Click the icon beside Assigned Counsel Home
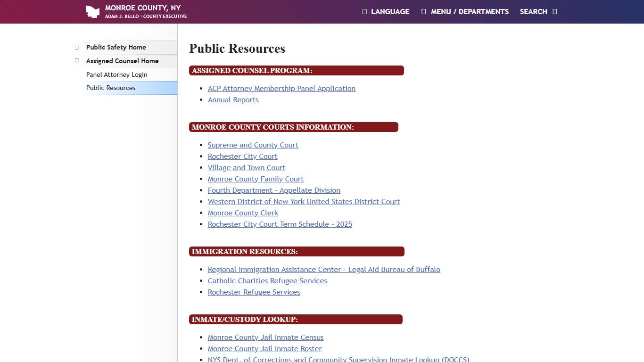The width and height of the screenshot is (644, 362). (x=77, y=60)
